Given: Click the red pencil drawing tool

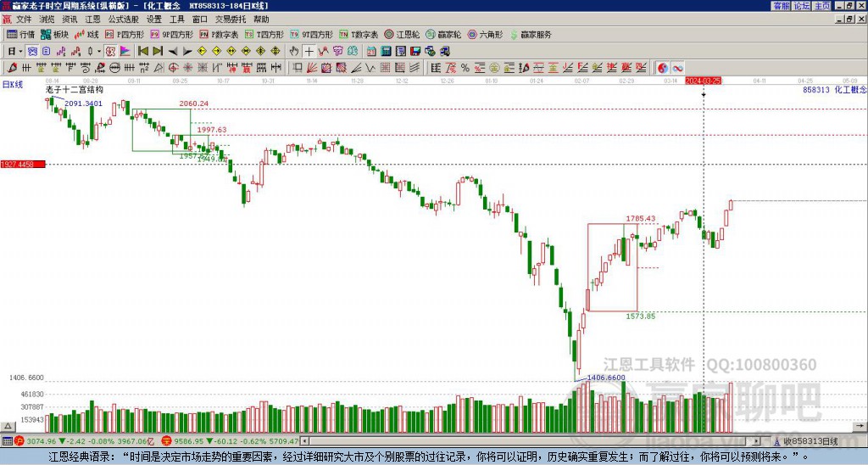Looking at the screenshot, I should (x=11, y=68).
